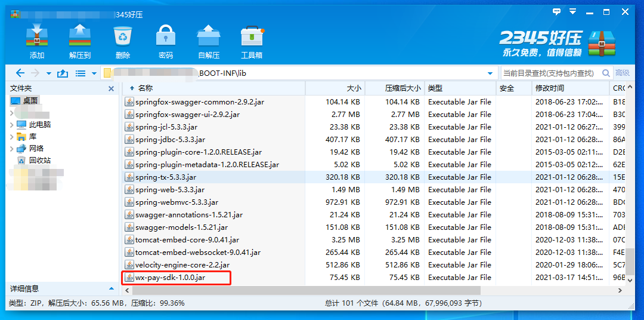
Task: Click jar icon of tomcat-embed-core-9.0.41.jar
Action: [129, 240]
